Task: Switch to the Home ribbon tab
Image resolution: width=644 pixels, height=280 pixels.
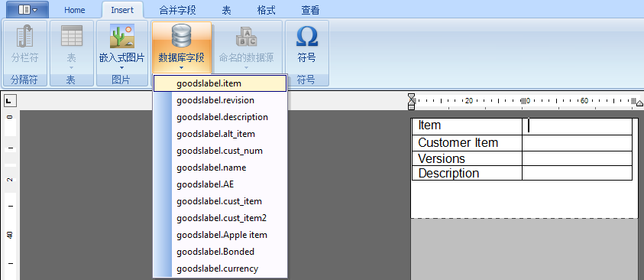Action: [x=75, y=10]
